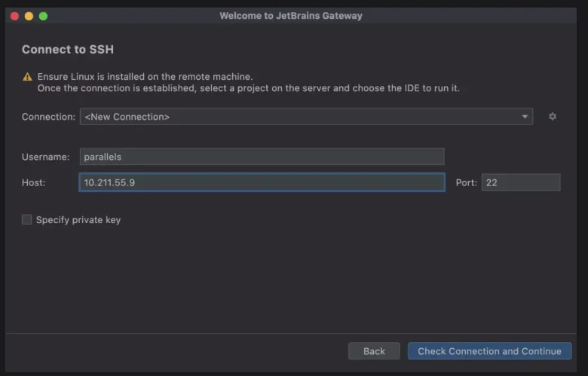588x376 pixels.
Task: Click Check Connection and Continue button
Action: tap(489, 351)
